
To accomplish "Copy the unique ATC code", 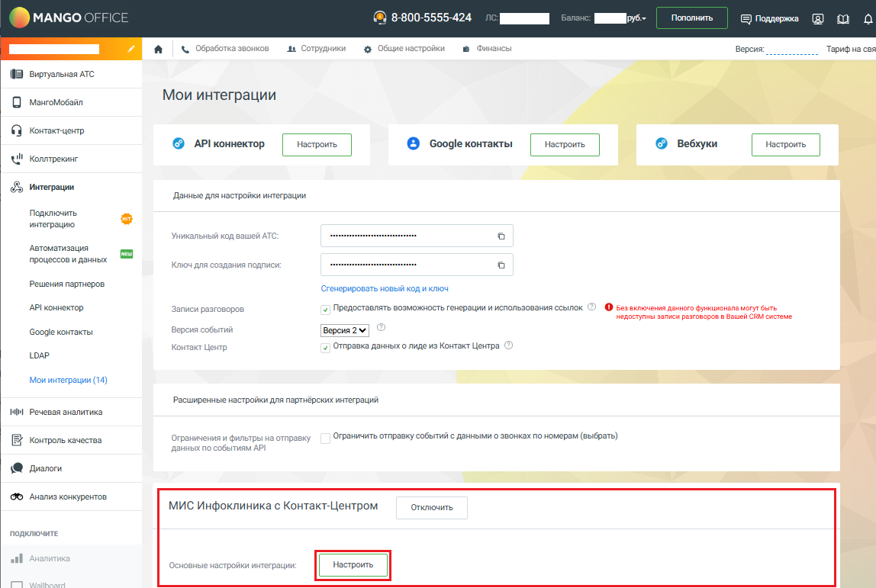I will 501,236.
